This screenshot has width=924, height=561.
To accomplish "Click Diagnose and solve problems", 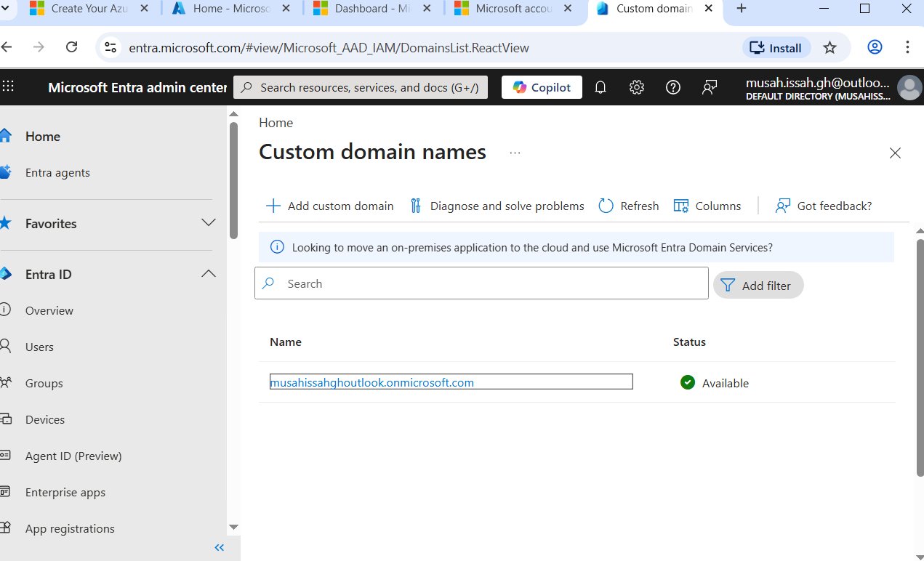I will pyautogui.click(x=497, y=206).
